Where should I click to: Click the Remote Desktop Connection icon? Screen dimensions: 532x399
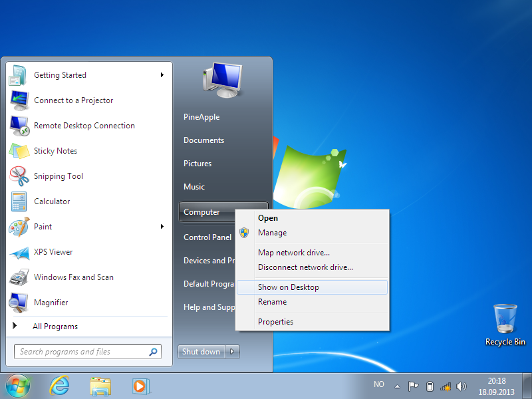pyautogui.click(x=19, y=126)
